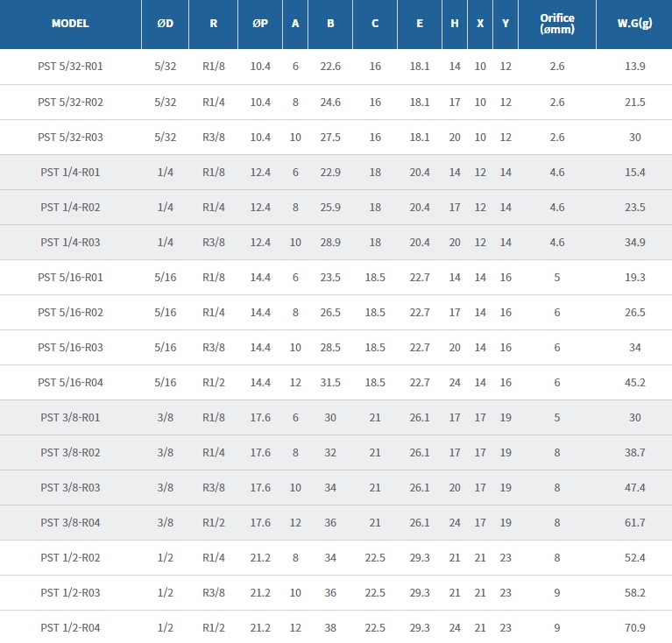Click the PST 1/2-R02 model name
The width and height of the screenshot is (672, 643).
70,557
